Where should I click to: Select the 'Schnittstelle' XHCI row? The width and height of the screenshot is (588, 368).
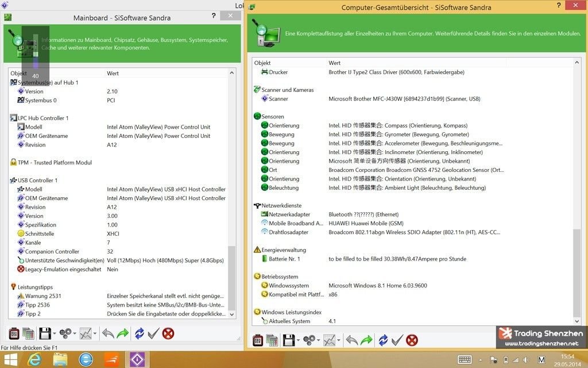(x=118, y=233)
